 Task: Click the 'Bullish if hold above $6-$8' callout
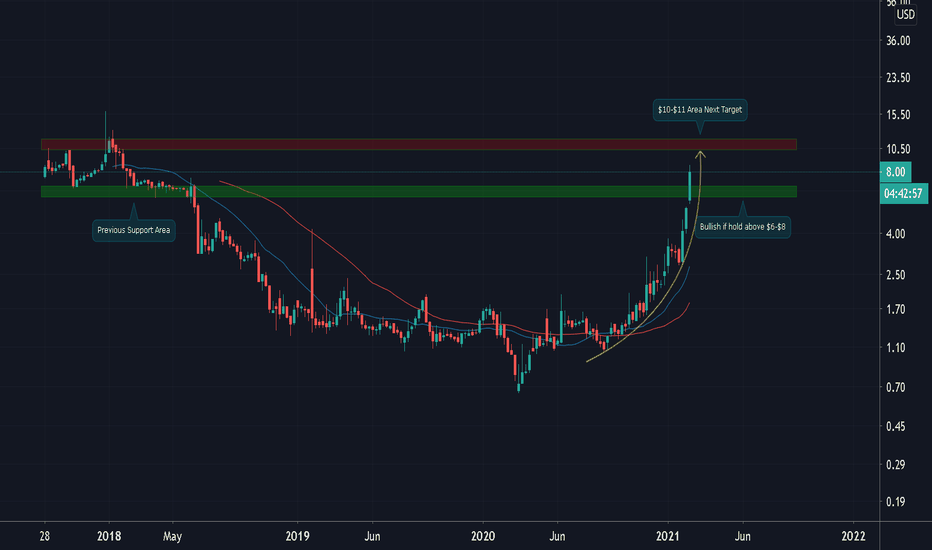point(742,227)
